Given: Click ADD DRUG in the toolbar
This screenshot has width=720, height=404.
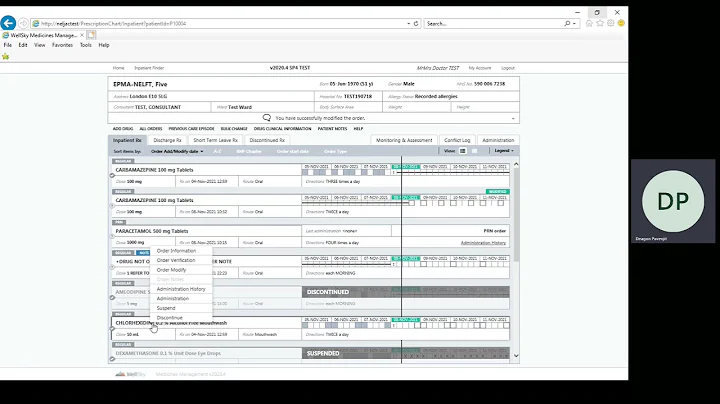Looking at the screenshot, I should [x=123, y=129].
